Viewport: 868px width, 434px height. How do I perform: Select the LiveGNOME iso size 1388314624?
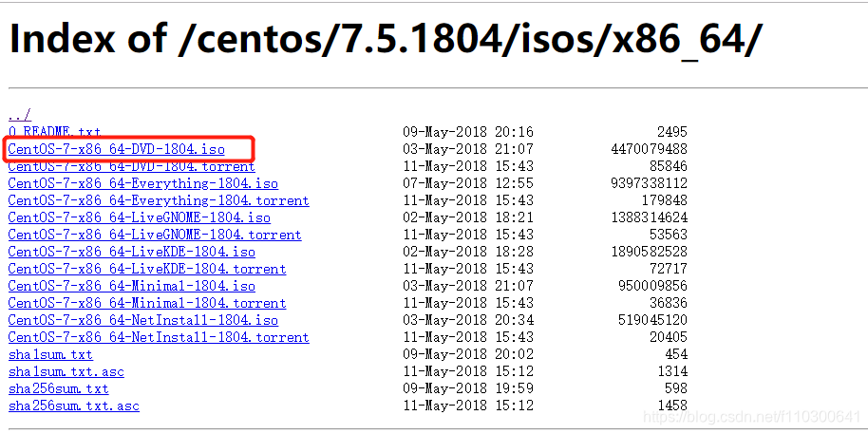pyautogui.click(x=649, y=217)
